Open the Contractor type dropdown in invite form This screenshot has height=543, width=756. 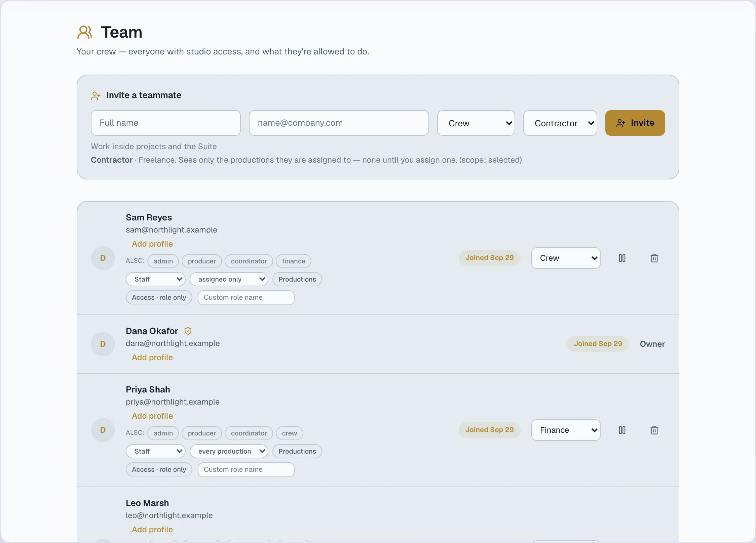click(560, 123)
